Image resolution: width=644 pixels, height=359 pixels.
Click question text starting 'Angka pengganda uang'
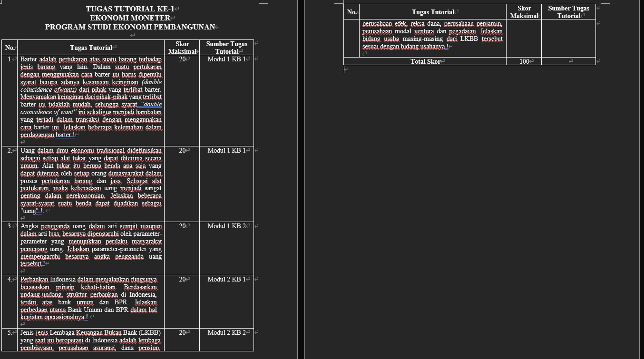(91, 245)
